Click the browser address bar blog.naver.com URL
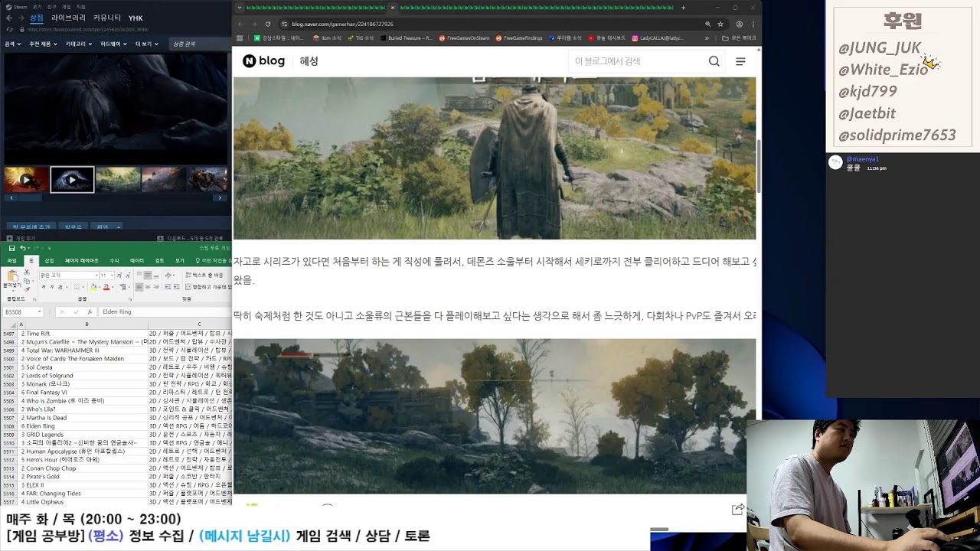The height and width of the screenshot is (551, 980). click(342, 24)
